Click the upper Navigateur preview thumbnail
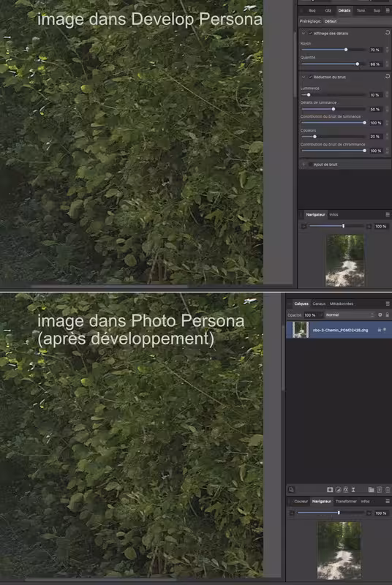The image size is (392, 585). coord(344,260)
